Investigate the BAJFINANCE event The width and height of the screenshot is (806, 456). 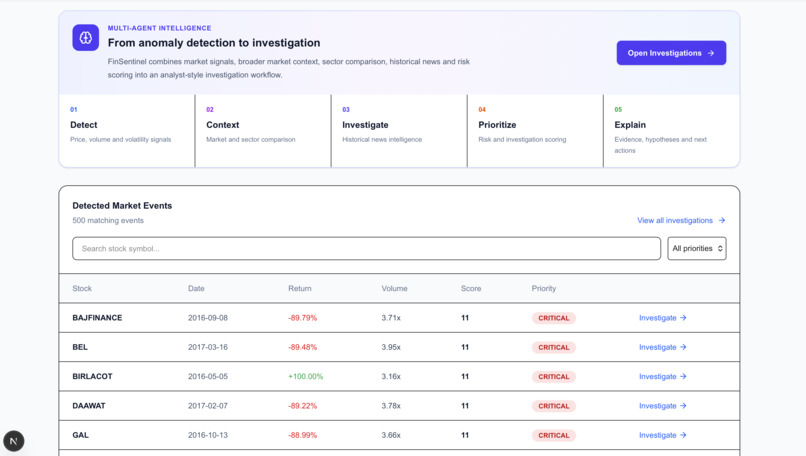(663, 318)
